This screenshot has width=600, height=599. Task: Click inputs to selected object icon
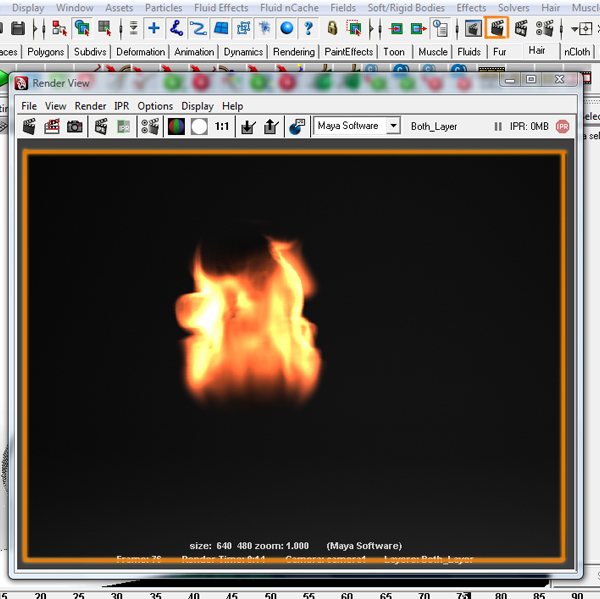[x=396, y=28]
